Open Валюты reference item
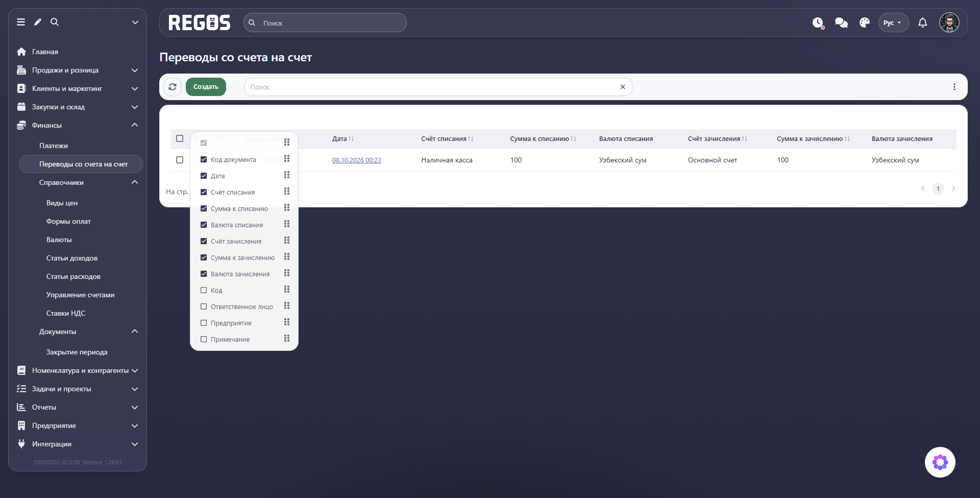The width and height of the screenshot is (980, 498). [59, 240]
